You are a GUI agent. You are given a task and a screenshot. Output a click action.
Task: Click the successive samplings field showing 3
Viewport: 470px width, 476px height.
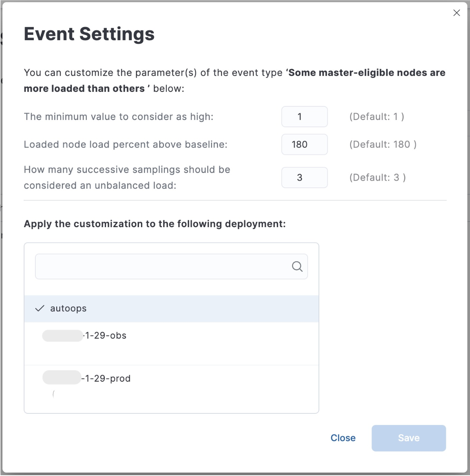[x=304, y=177]
